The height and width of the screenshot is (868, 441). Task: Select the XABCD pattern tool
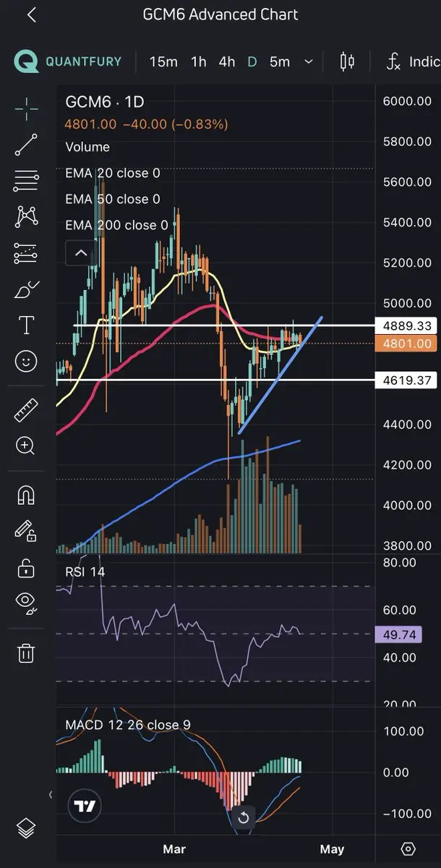(x=26, y=216)
